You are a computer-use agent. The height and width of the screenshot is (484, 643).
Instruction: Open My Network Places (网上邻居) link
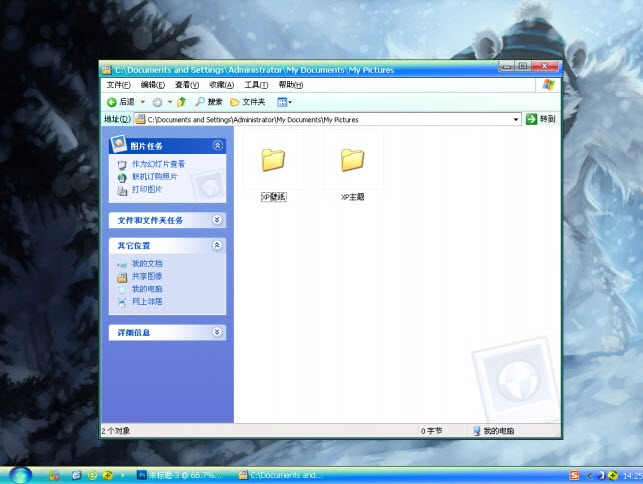click(147, 301)
